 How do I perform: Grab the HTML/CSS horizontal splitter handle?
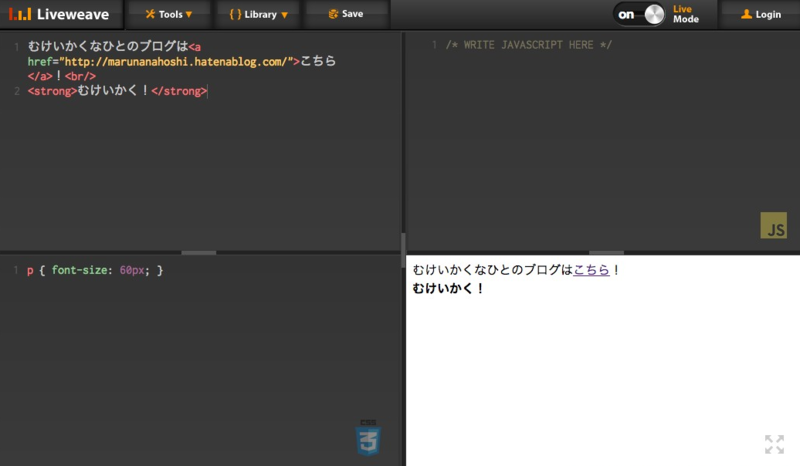point(199,253)
